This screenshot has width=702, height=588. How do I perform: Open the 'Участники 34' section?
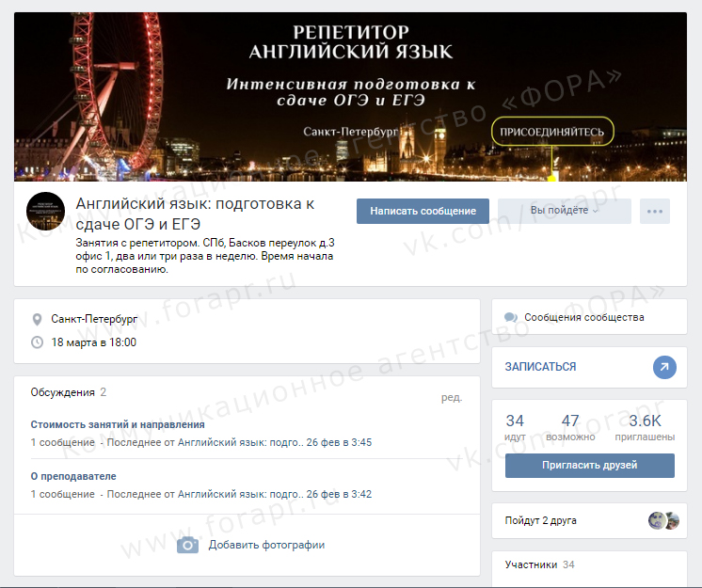[x=539, y=564]
